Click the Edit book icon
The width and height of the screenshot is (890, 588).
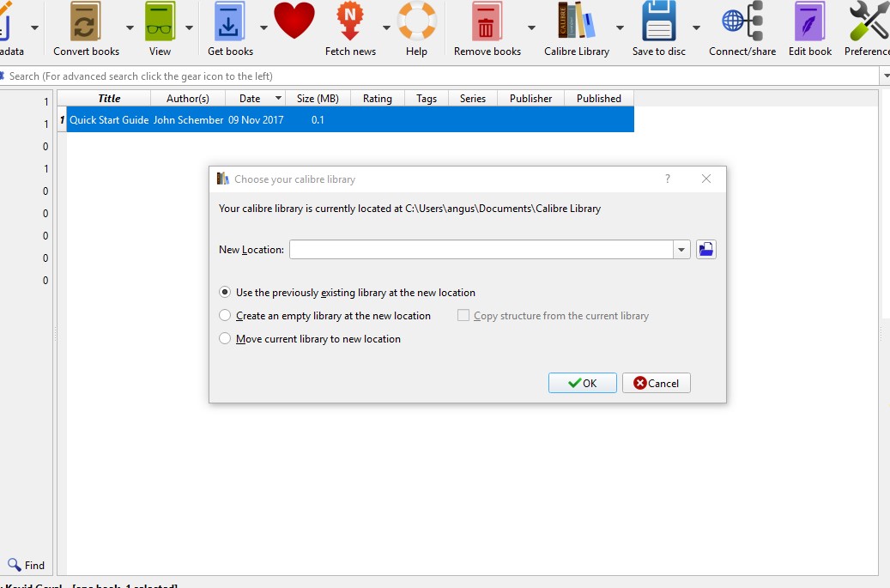pyautogui.click(x=809, y=21)
